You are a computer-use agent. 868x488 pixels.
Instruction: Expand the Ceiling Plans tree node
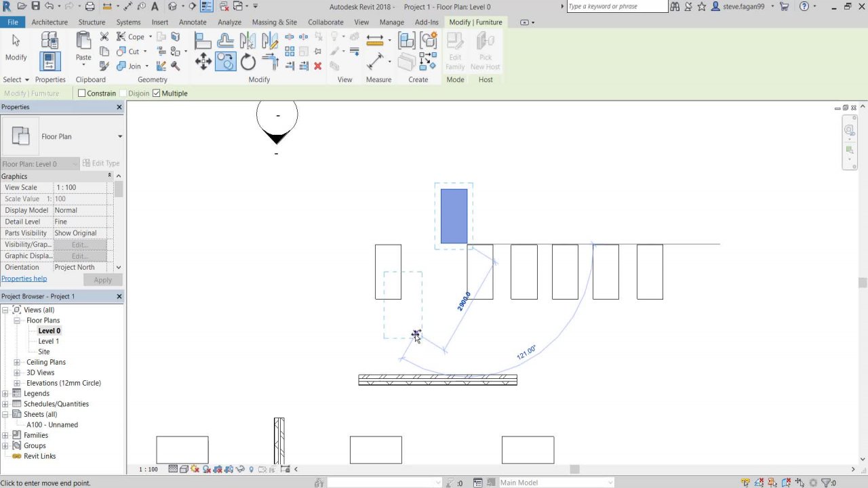tap(17, 363)
